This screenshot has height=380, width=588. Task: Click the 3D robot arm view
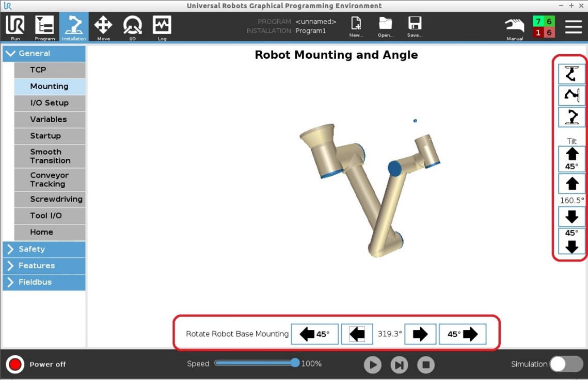pos(370,190)
